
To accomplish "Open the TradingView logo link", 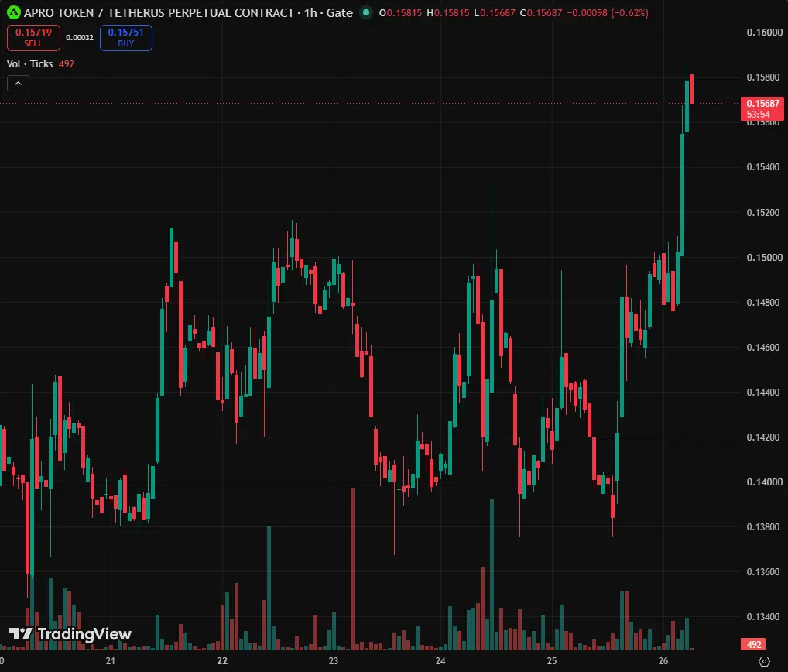I will pos(70,634).
